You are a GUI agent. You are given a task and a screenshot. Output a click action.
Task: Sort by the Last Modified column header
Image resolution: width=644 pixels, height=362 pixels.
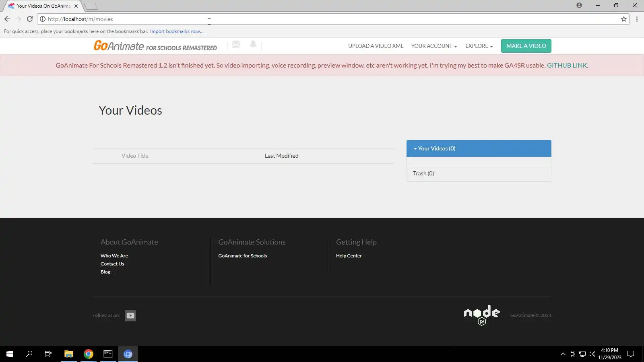tap(282, 156)
